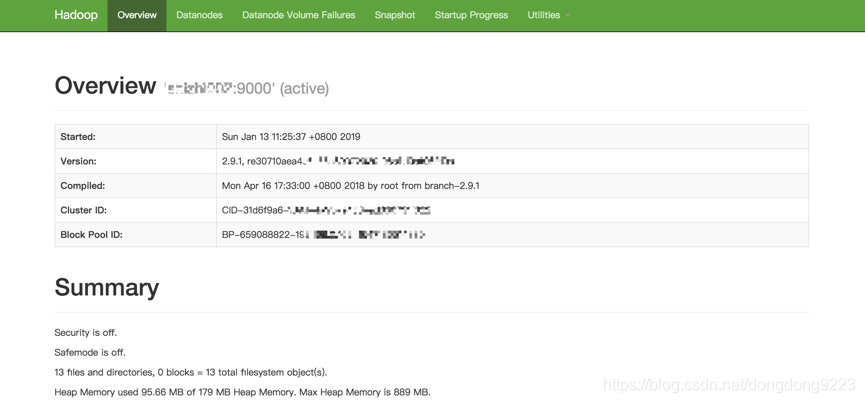
Task: Click the 'Started:' row label
Action: (78, 137)
